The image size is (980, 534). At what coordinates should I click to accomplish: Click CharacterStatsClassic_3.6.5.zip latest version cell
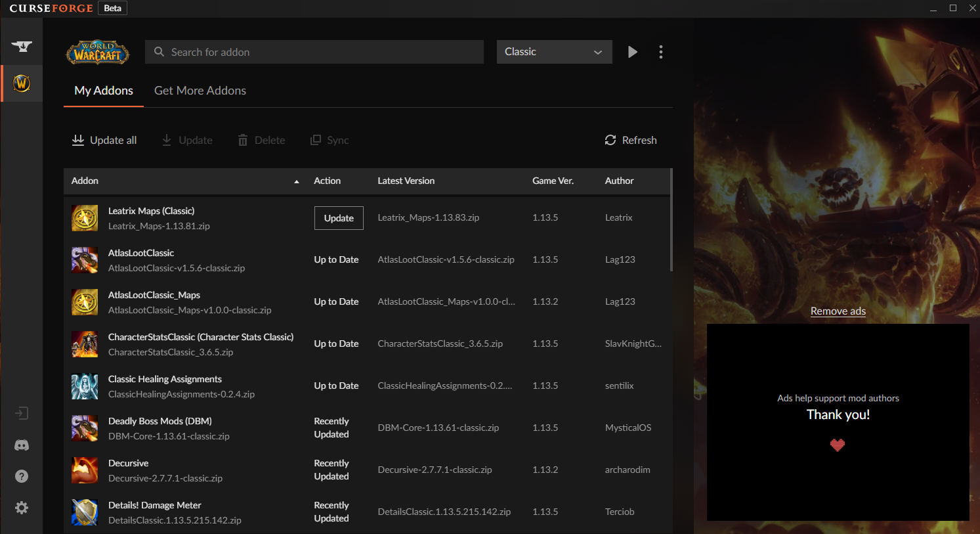pos(440,344)
